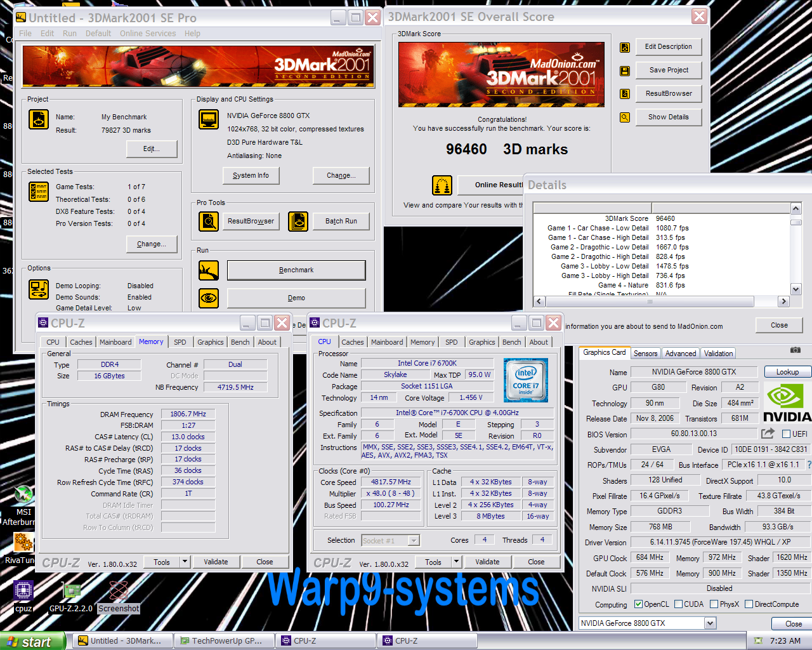Click the Change... button under Selected Tests
The width and height of the screenshot is (812, 650).
151,244
